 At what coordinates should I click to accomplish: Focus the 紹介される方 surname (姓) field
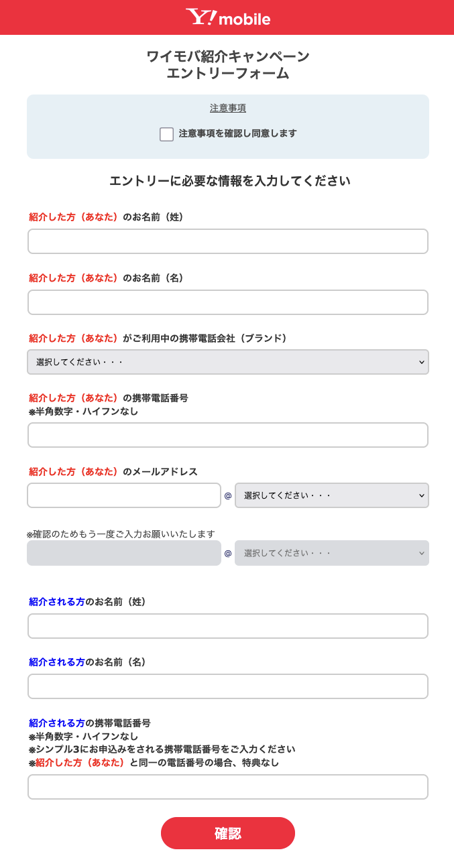pyautogui.click(x=228, y=626)
